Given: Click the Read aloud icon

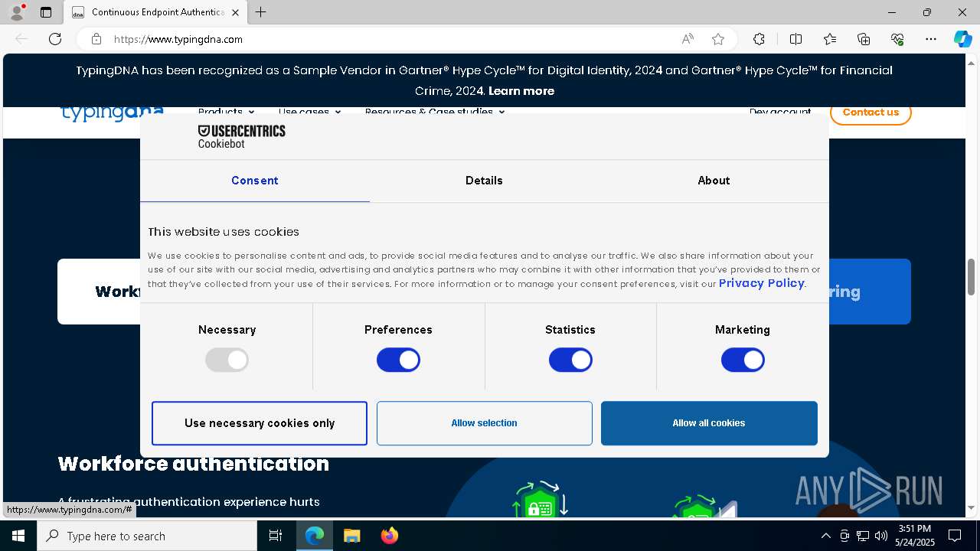Looking at the screenshot, I should pyautogui.click(x=688, y=39).
